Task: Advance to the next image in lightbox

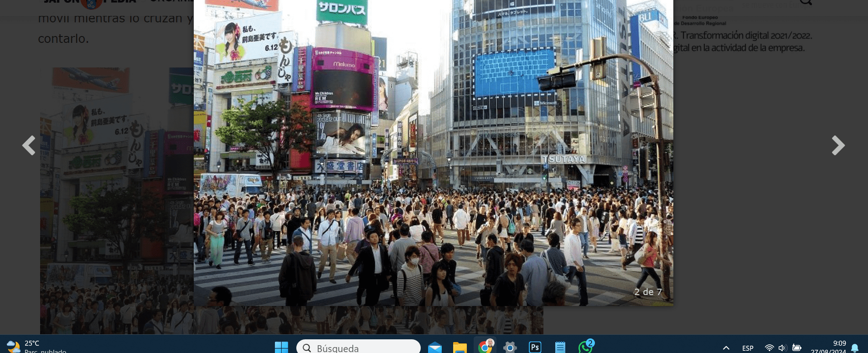Action: 838,145
